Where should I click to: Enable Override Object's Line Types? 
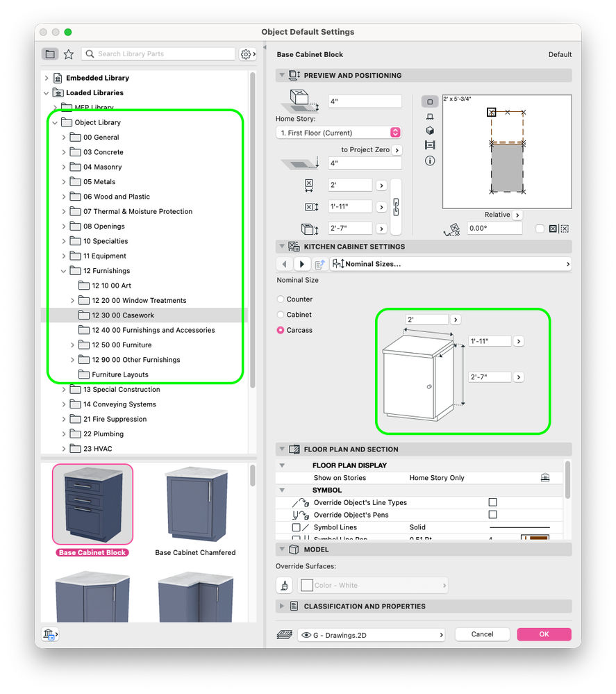click(492, 502)
